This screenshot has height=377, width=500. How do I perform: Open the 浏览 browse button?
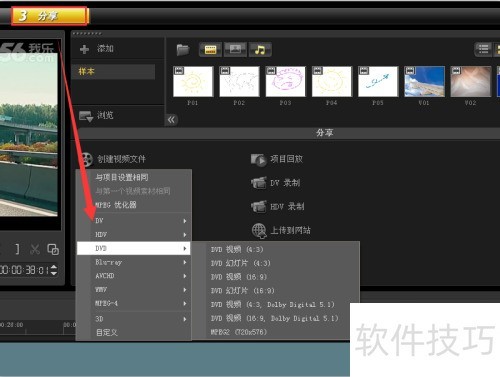point(96,116)
